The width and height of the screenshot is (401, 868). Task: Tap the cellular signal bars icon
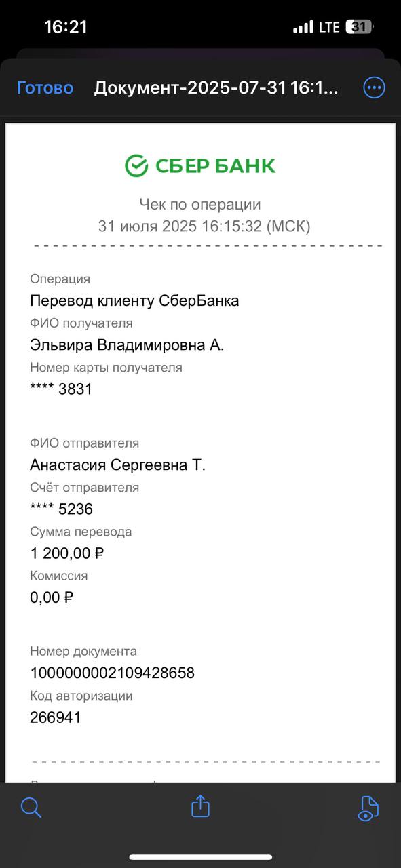pos(303,27)
